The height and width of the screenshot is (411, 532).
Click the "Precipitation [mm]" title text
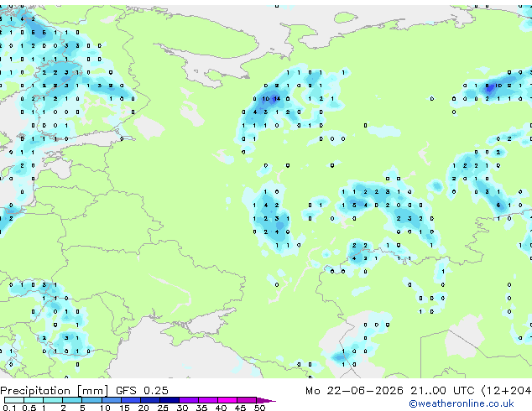tap(55, 391)
